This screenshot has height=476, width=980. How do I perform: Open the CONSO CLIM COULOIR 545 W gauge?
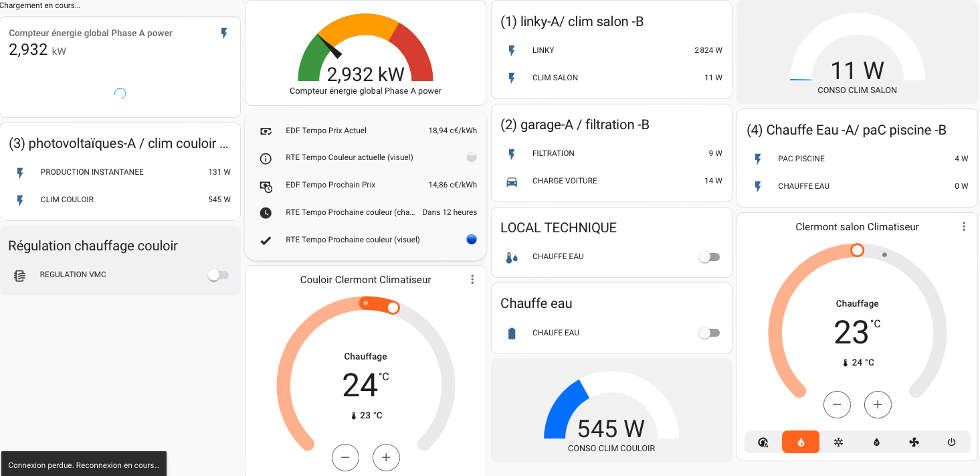611,410
